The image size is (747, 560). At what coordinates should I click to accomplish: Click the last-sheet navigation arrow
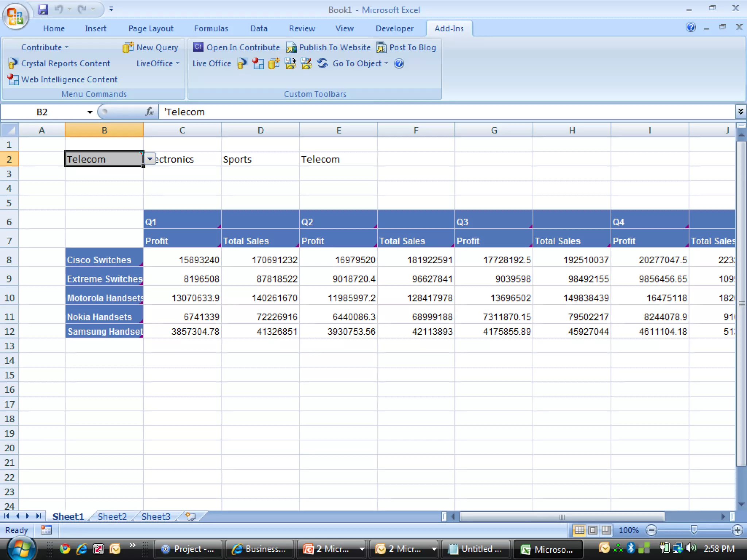[38, 516]
